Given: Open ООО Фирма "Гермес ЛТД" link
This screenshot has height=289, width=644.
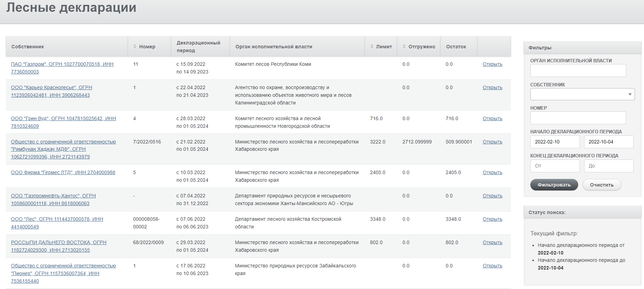Looking at the screenshot, I should tap(63, 172).
